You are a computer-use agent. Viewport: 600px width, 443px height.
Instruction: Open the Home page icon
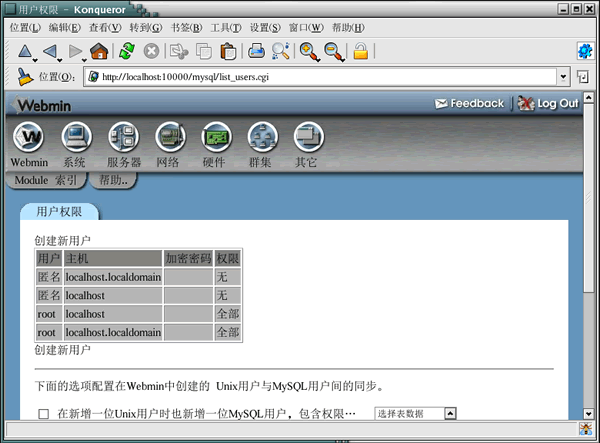click(x=99, y=51)
